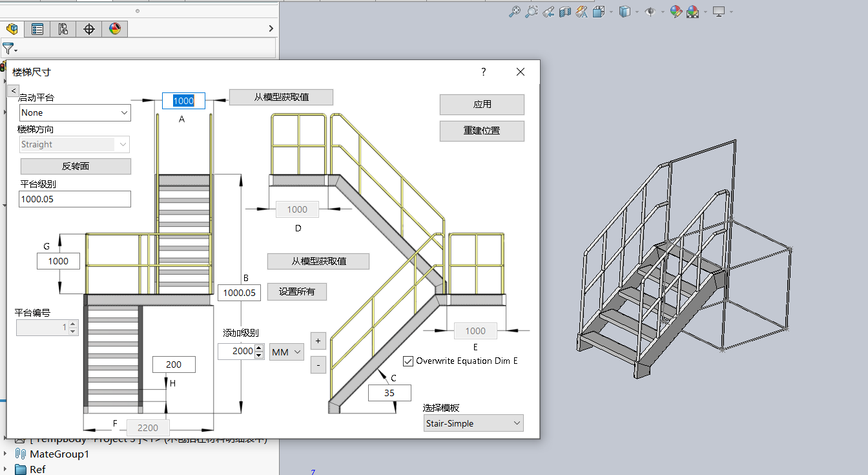Expand the Ref folder tree node
Viewport: 868px width, 475px height.
5,469
